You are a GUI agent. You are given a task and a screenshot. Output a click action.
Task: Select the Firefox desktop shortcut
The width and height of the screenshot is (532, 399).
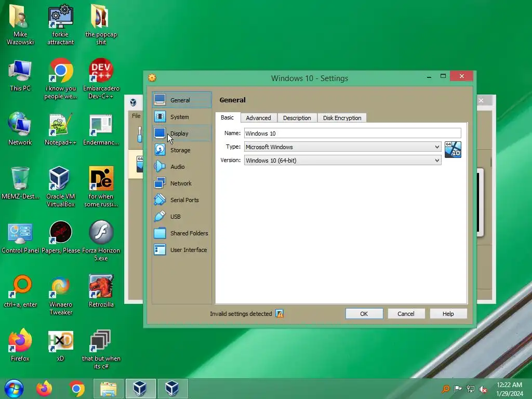[20, 345]
